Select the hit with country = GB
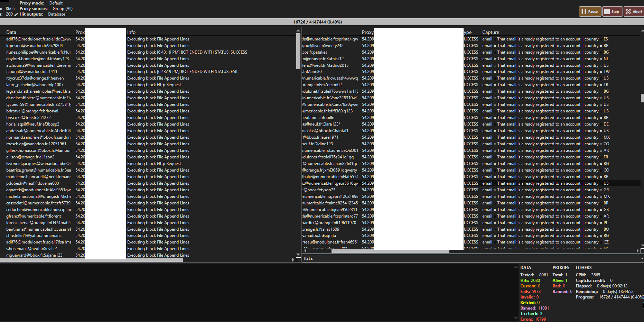This screenshot has width=644, height=322. pos(472,210)
